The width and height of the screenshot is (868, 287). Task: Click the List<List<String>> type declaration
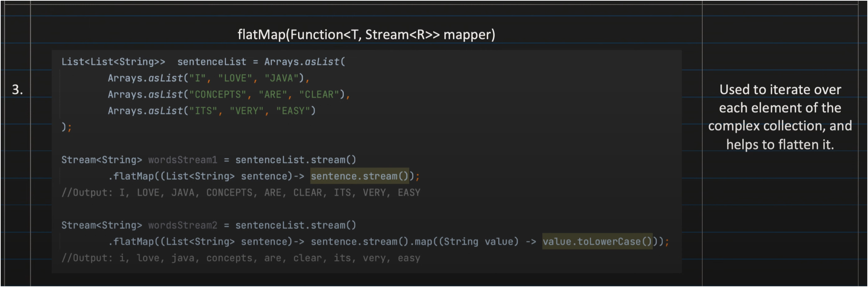point(113,62)
